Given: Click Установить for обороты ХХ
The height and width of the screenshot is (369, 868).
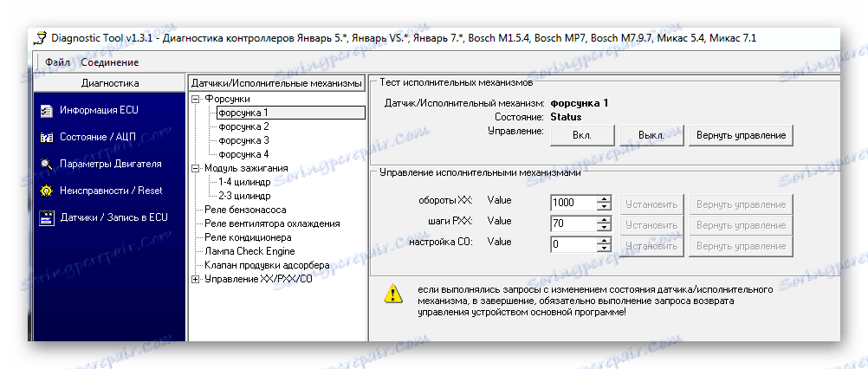Looking at the screenshot, I should point(651,204).
